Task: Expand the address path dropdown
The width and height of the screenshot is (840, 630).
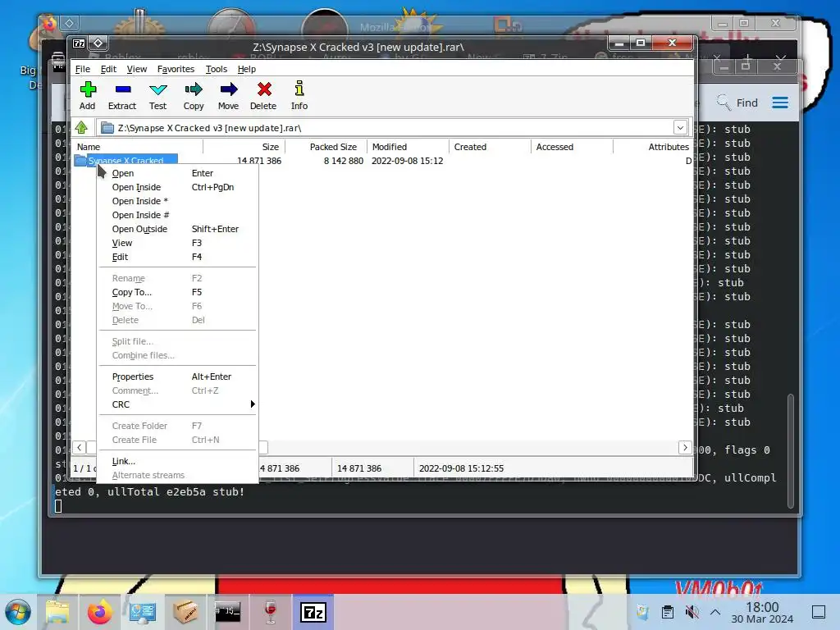Action: tap(680, 127)
